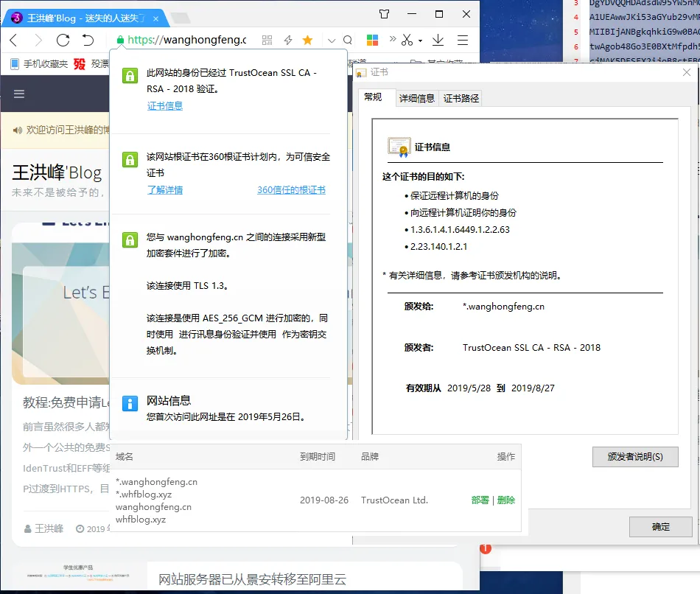Click the certificate icon beside 证书信息 heading
The image size is (700, 594).
399,147
